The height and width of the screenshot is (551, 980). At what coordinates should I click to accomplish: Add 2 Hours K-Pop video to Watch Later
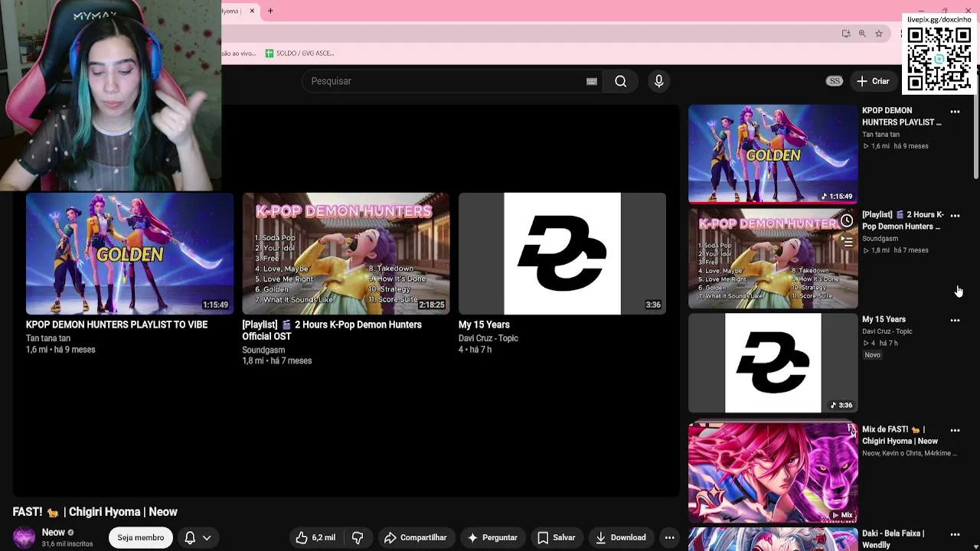pyautogui.click(x=846, y=221)
